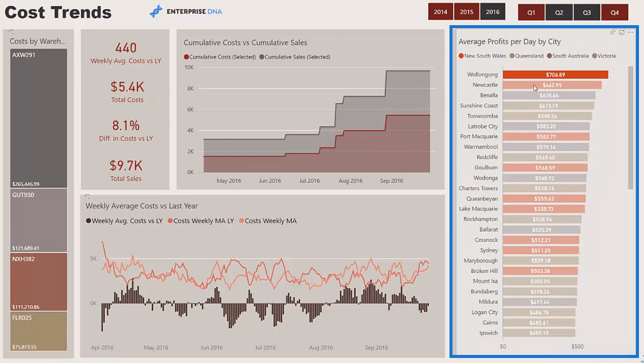
Task: Select the Queensland legend marker
Action: point(512,56)
